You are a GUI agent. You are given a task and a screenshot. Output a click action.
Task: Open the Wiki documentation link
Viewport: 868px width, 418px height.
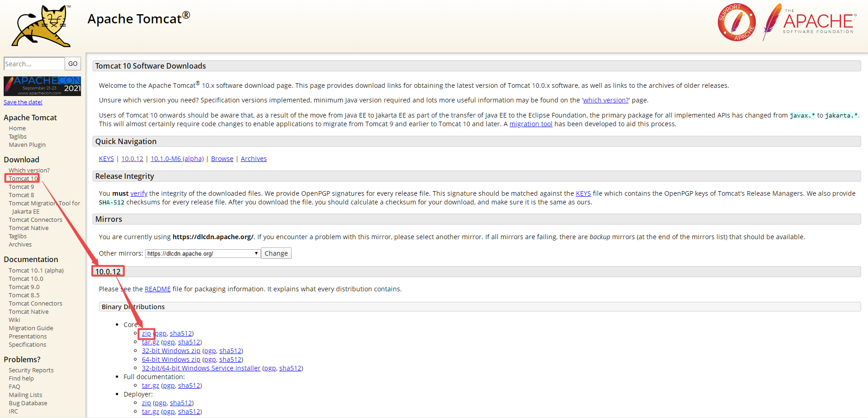pyautogui.click(x=14, y=320)
